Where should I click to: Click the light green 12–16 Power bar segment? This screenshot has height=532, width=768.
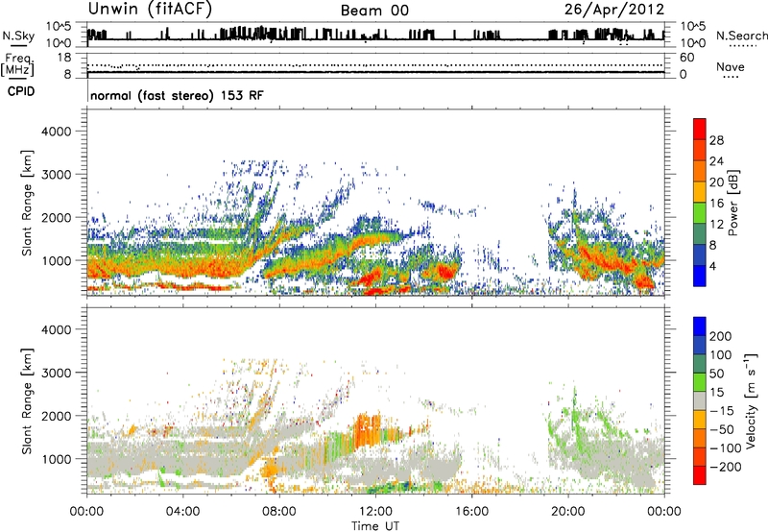coord(700,213)
